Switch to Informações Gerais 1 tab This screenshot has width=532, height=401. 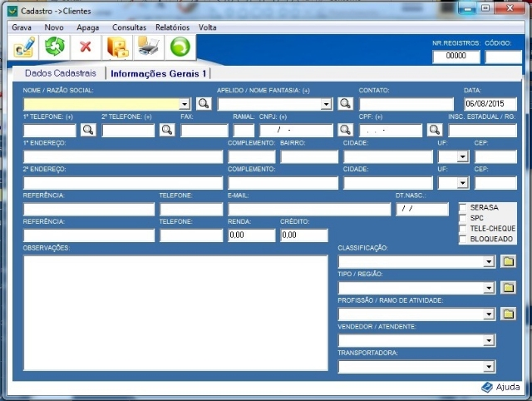pyautogui.click(x=158, y=74)
